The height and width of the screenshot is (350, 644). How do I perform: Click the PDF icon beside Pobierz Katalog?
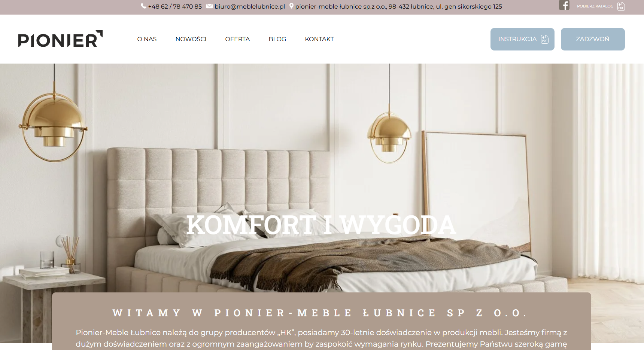[621, 6]
